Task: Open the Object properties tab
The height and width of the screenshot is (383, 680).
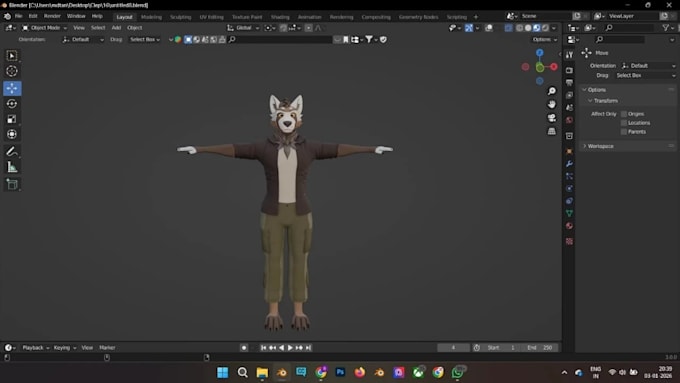Action: pos(569,151)
